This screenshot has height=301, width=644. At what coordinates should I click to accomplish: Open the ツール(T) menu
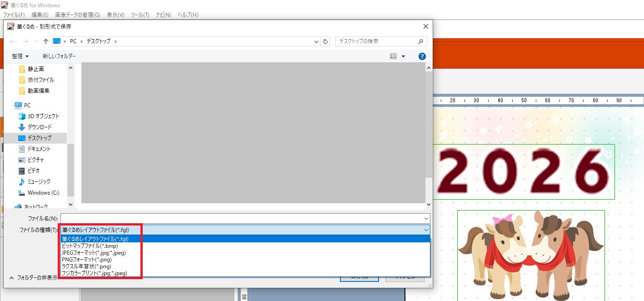140,15
